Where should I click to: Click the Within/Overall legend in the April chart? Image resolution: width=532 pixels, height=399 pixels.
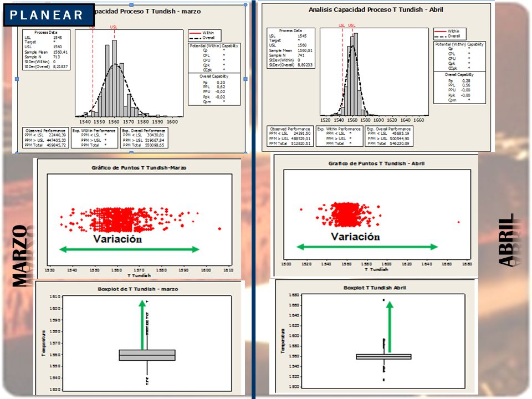pyautogui.click(x=449, y=34)
